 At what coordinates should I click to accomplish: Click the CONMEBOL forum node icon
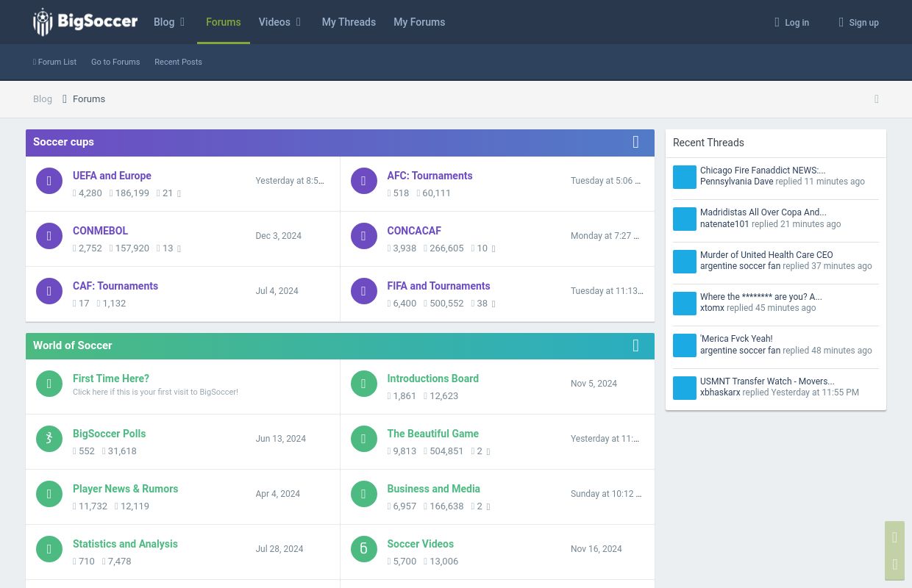coord(49,236)
